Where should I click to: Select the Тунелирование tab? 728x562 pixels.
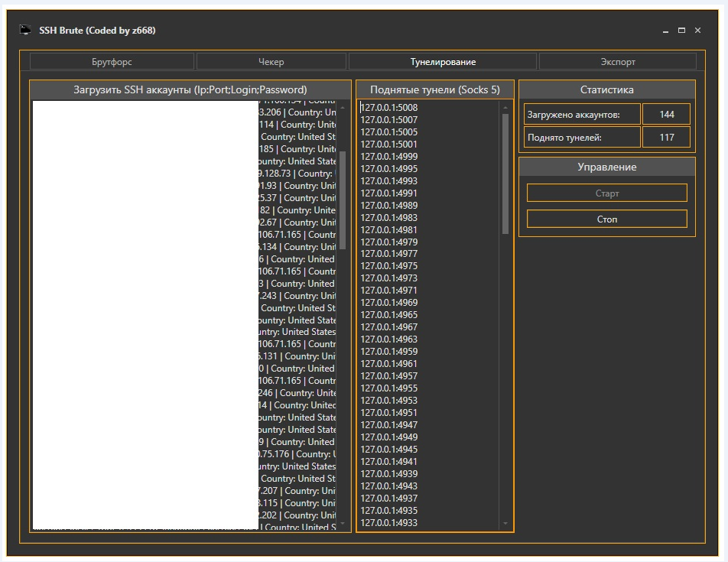pyautogui.click(x=443, y=62)
